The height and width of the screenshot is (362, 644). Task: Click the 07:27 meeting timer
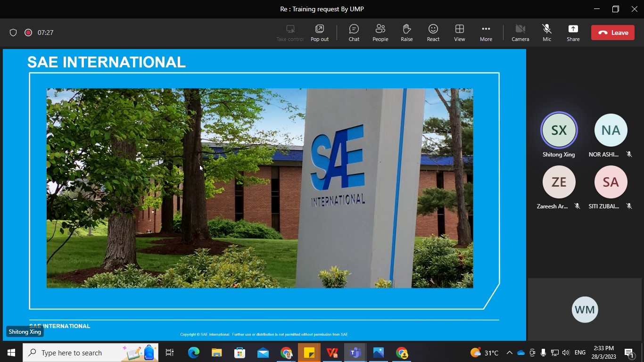(x=46, y=33)
